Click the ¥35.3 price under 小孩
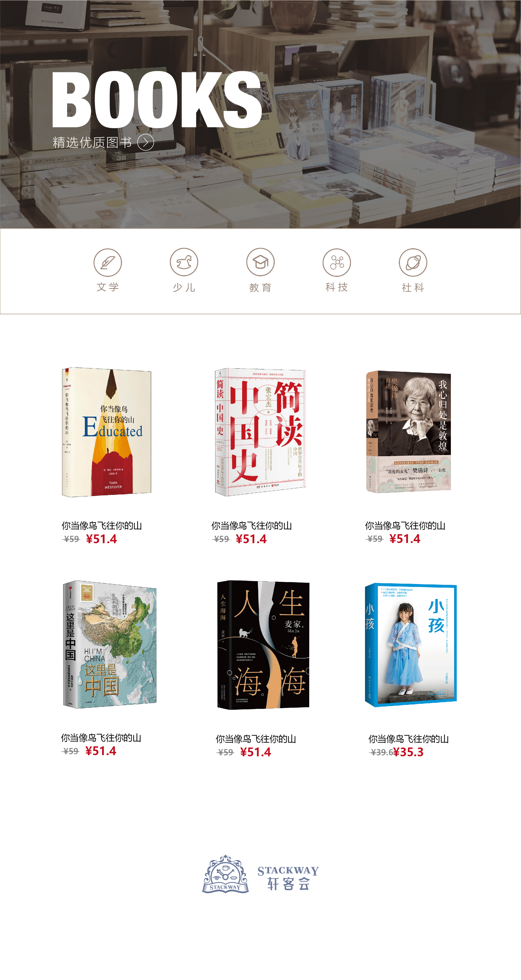The width and height of the screenshot is (521, 980). point(408,752)
